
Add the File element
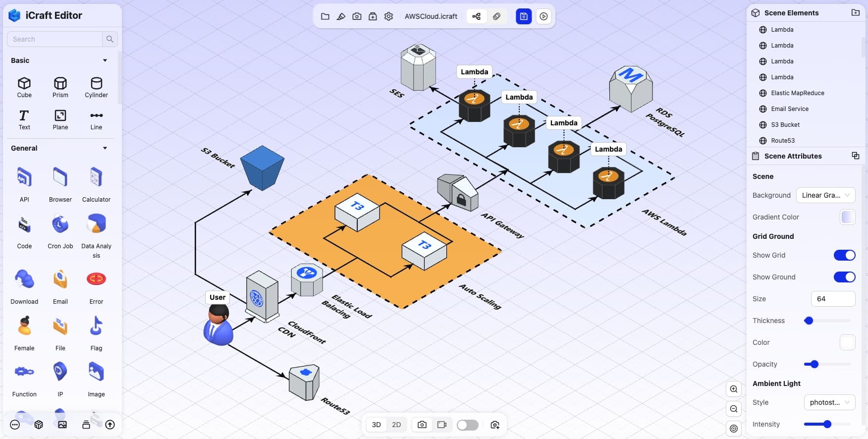[60, 333]
